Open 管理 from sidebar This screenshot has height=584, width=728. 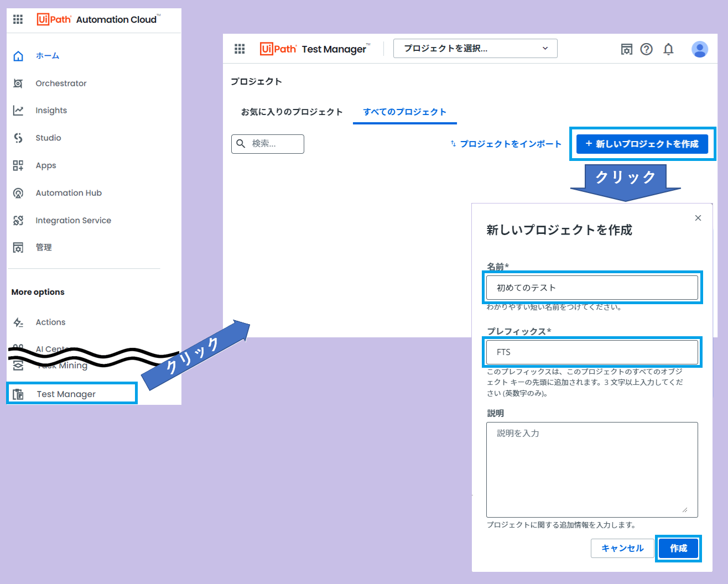tap(44, 248)
